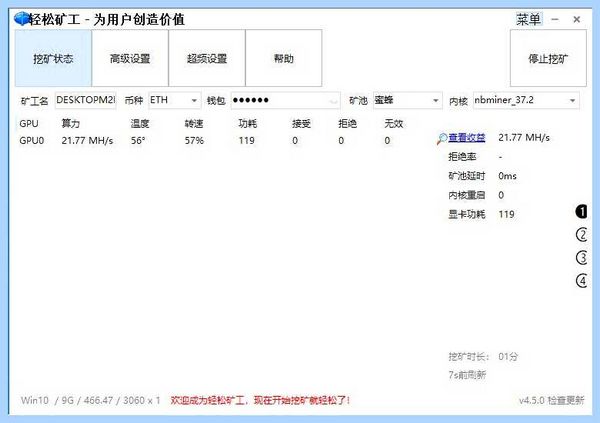
Task: Open the 超频设置 tab
Action: 207,58
